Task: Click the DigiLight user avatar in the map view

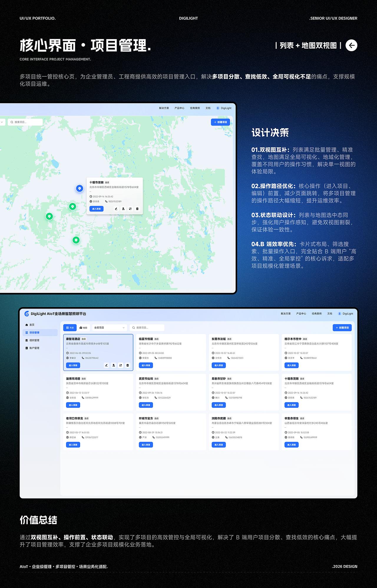Action: point(218,108)
